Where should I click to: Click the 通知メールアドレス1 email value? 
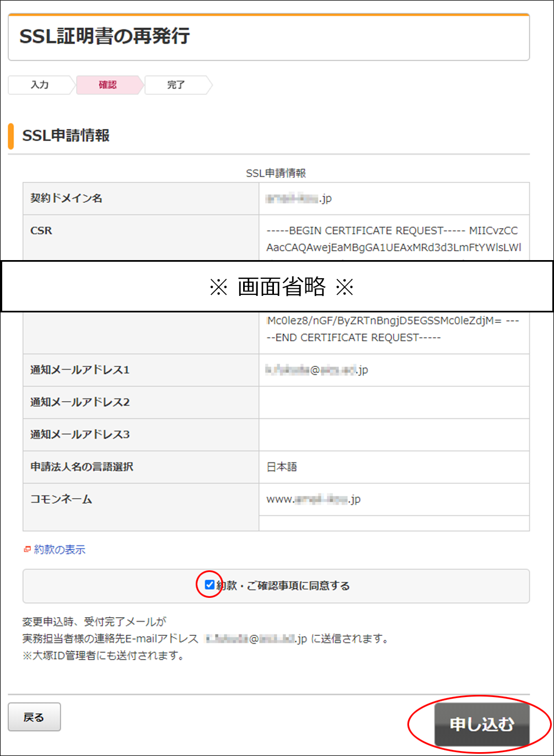click(317, 370)
